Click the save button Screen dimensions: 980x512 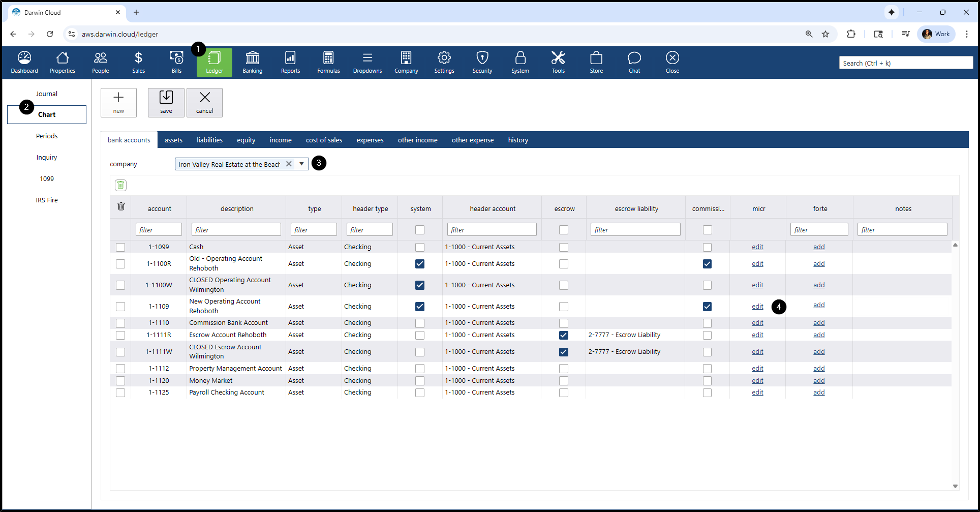pos(166,102)
